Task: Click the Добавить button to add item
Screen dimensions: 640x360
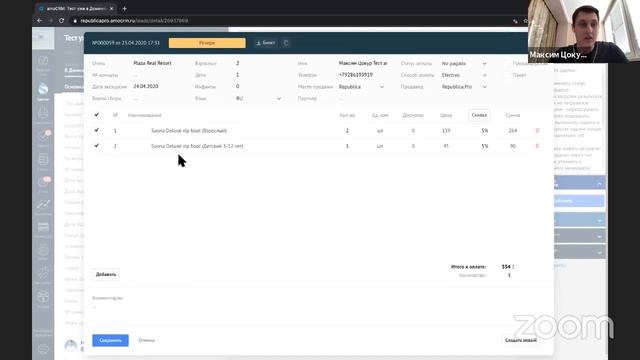Action: (x=106, y=274)
